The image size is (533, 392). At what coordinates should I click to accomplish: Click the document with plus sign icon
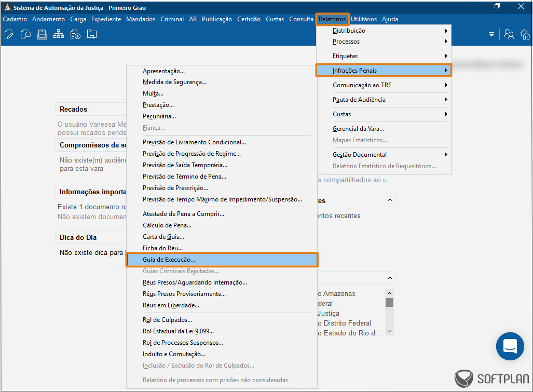click(x=75, y=34)
